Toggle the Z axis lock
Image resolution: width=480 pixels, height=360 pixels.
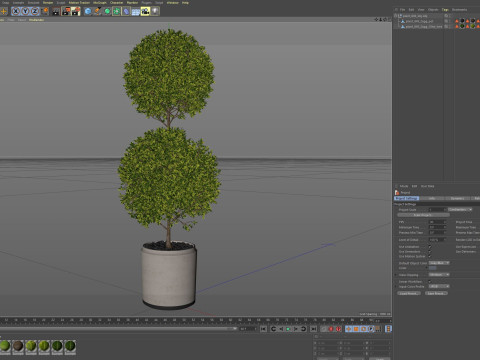point(35,11)
